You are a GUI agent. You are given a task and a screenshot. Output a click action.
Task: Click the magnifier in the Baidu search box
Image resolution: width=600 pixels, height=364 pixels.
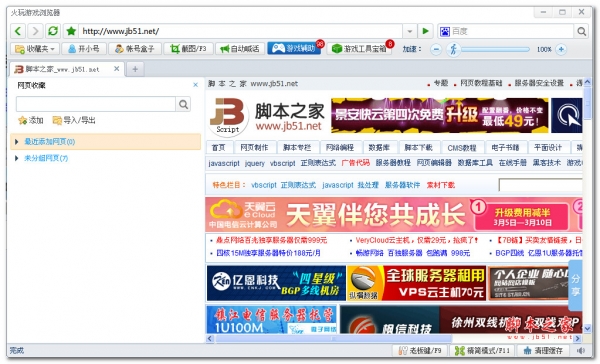point(581,31)
